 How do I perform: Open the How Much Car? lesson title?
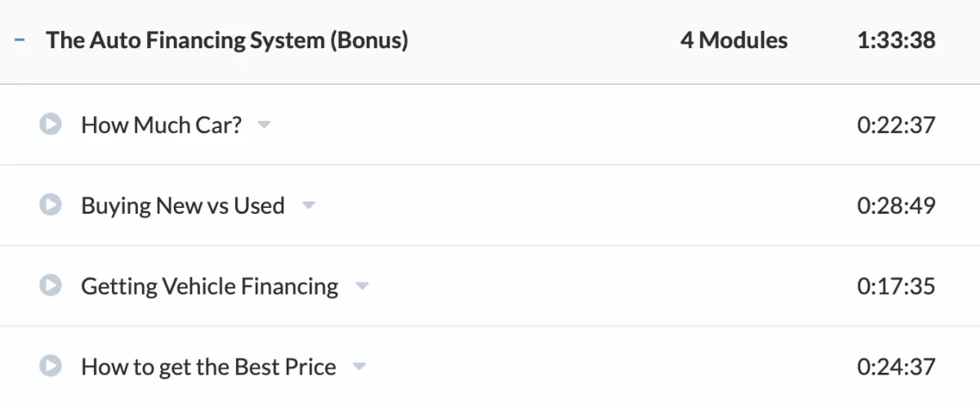pyautogui.click(x=162, y=125)
